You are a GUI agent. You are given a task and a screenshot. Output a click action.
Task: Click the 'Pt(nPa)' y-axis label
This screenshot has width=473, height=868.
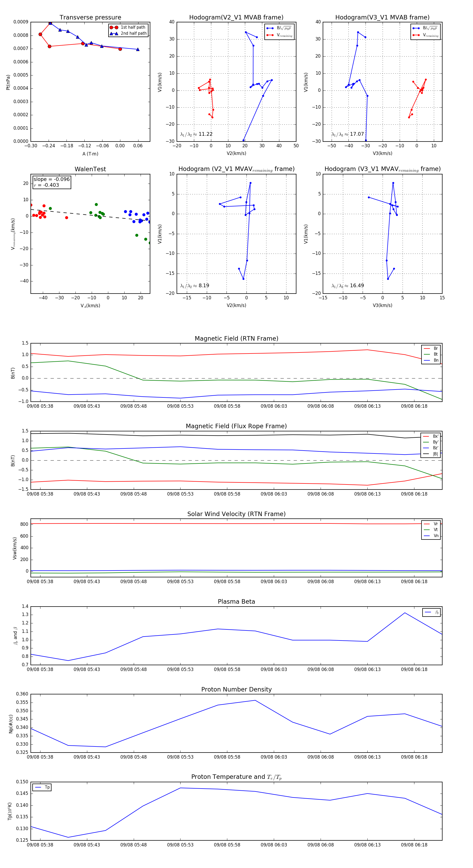coord(8,82)
